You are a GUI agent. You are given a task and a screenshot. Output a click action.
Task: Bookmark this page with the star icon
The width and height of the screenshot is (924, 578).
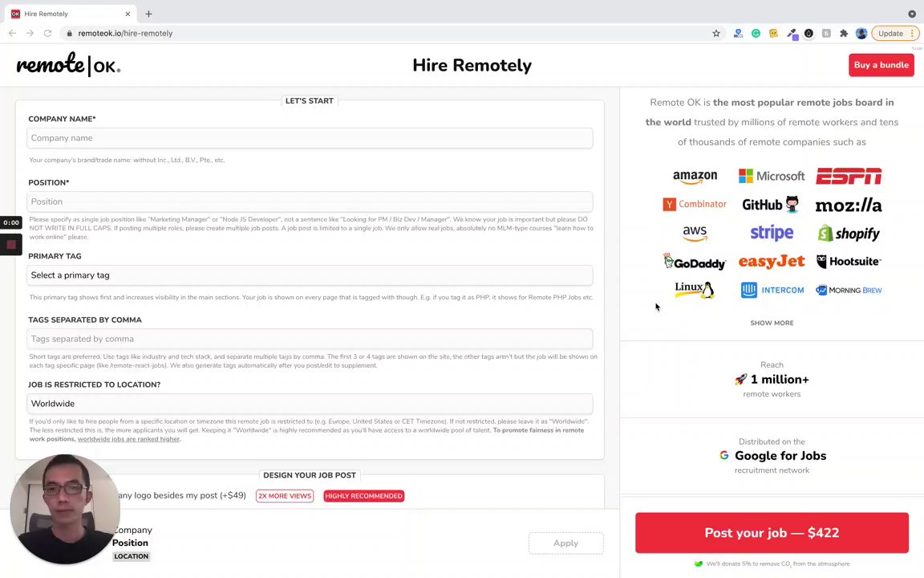[716, 34]
